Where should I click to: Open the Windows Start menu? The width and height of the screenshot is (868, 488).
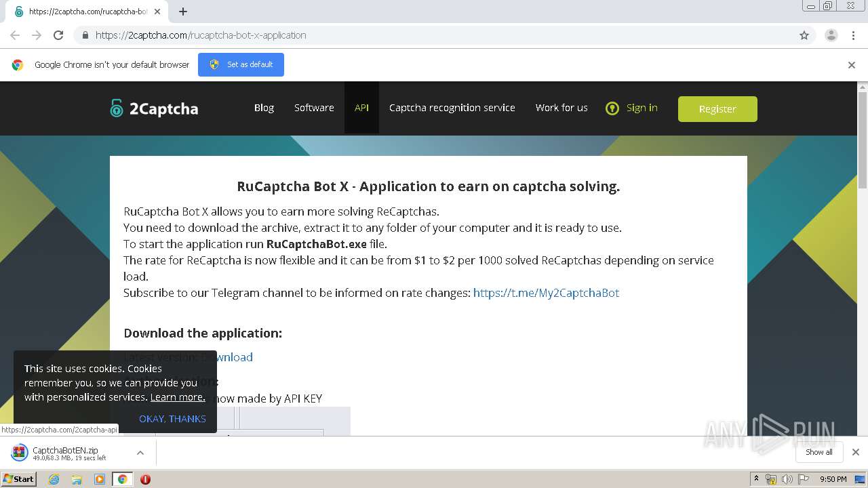[18, 479]
